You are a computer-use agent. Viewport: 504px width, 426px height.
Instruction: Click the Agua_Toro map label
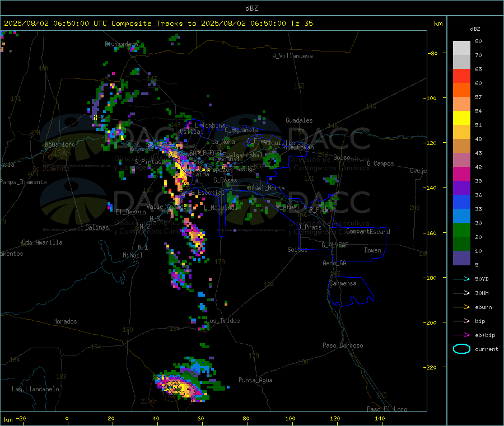pos(60,144)
